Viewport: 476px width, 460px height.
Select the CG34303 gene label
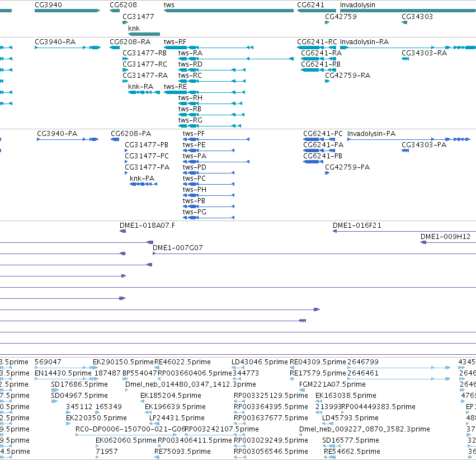417,16
